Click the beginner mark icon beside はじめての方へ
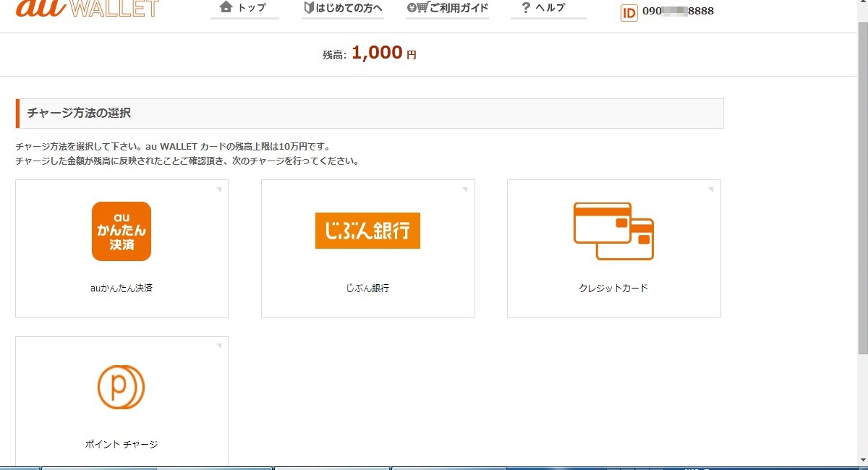This screenshot has width=868, height=470. coord(309,8)
